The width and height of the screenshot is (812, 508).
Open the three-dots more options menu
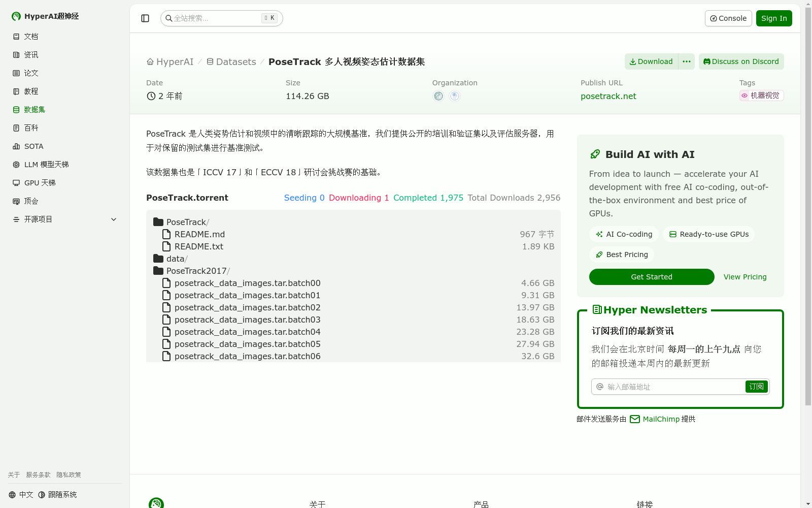click(687, 61)
